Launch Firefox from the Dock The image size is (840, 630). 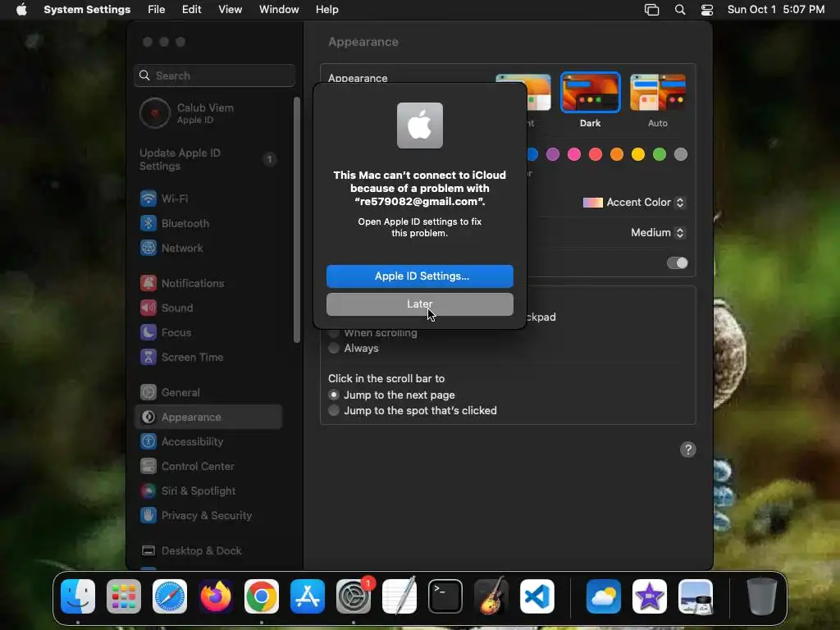(216, 596)
